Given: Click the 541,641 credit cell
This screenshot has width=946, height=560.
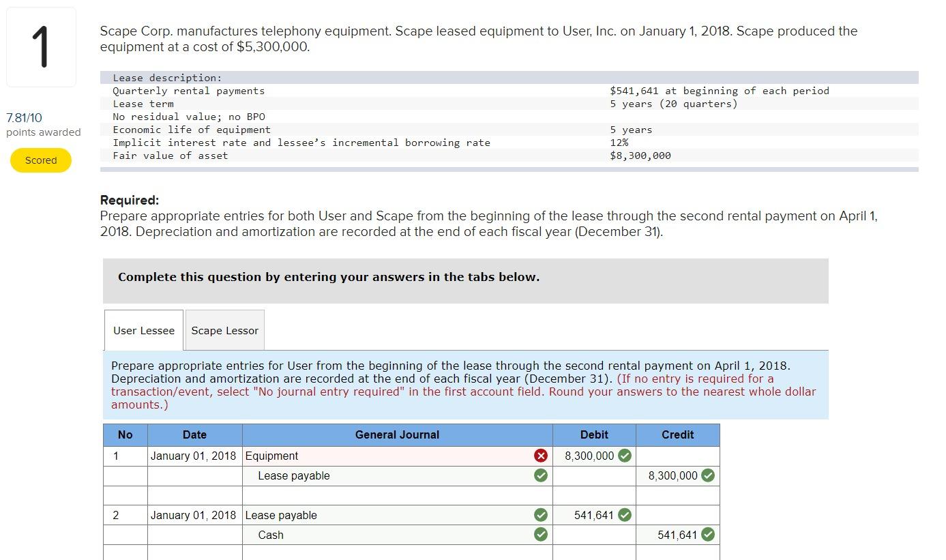Looking at the screenshot, I should pos(678,535).
